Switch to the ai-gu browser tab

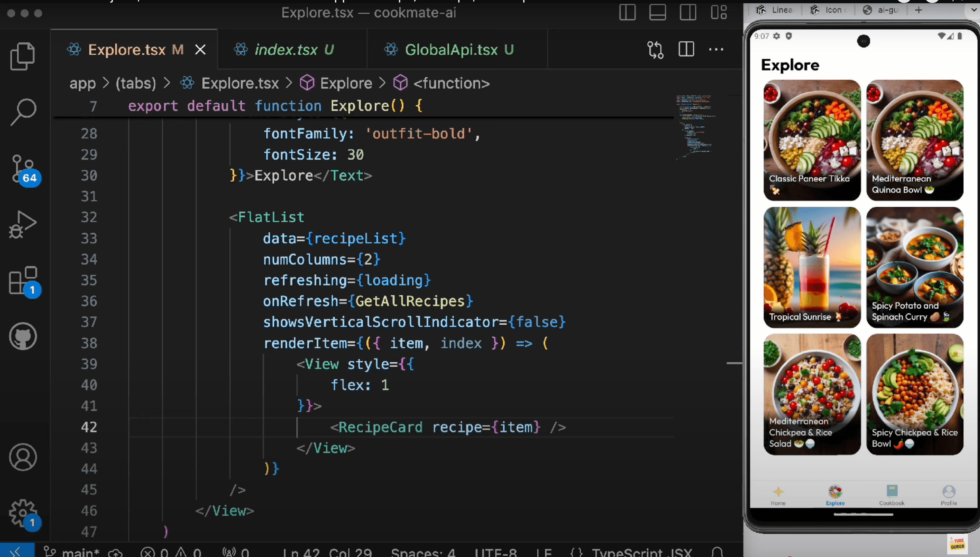coord(881,10)
